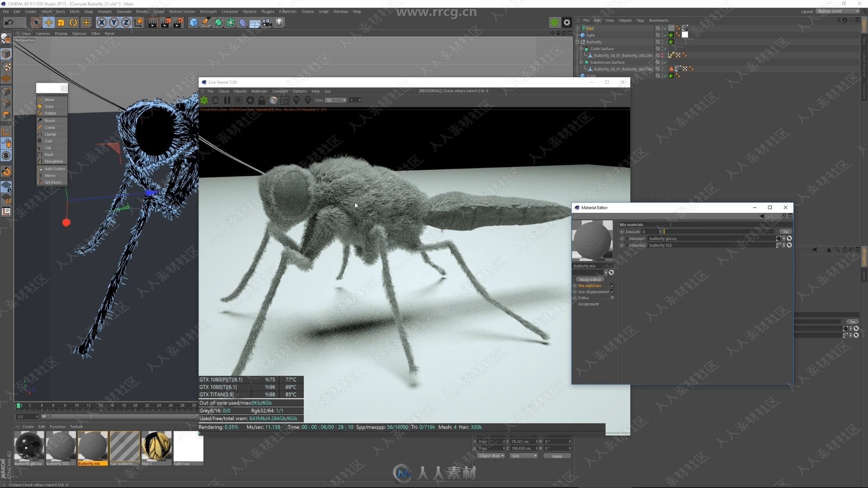Open Bookmarks menu in Object Manager
868x488 pixels.
tap(659, 20)
